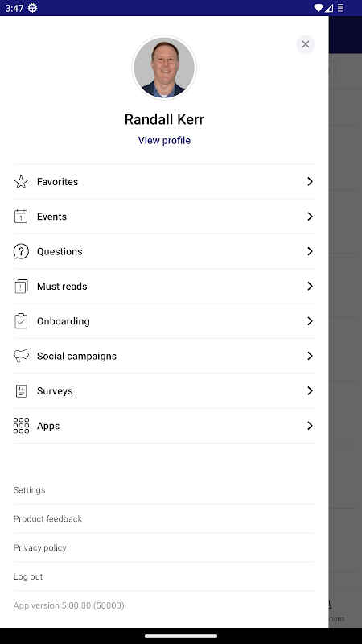The image size is (362, 644).
Task: Tap Randall Kerr's profile photo
Action: [164, 68]
